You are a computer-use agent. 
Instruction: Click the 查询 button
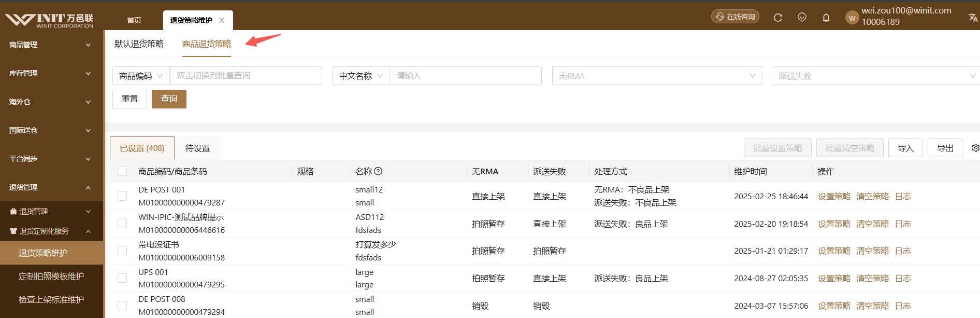pos(169,99)
